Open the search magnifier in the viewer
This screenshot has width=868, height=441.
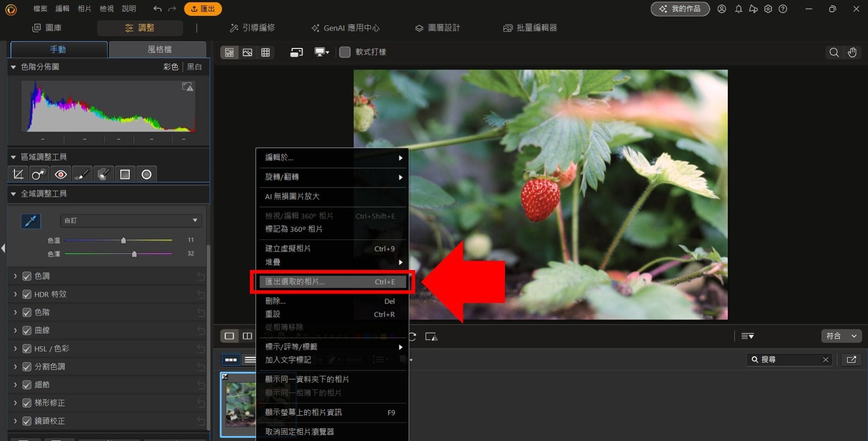click(x=833, y=52)
